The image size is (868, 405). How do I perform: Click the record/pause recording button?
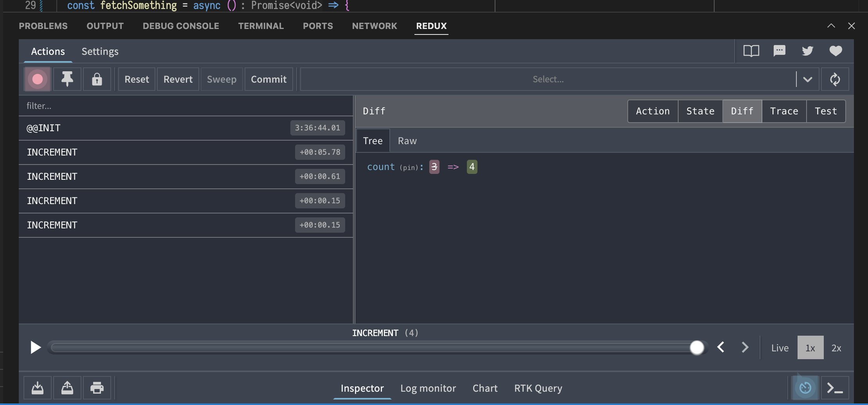pyautogui.click(x=38, y=79)
